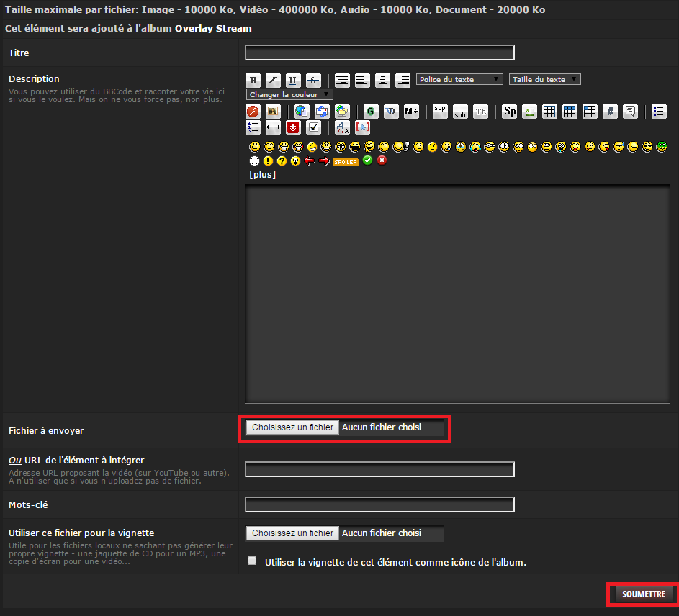
Task: Click the checkmark box toolbar icon
Action: point(313,127)
